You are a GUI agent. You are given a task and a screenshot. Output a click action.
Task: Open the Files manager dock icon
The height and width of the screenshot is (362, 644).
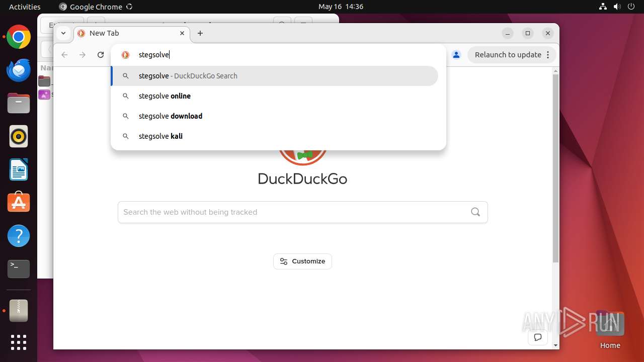[x=19, y=103]
